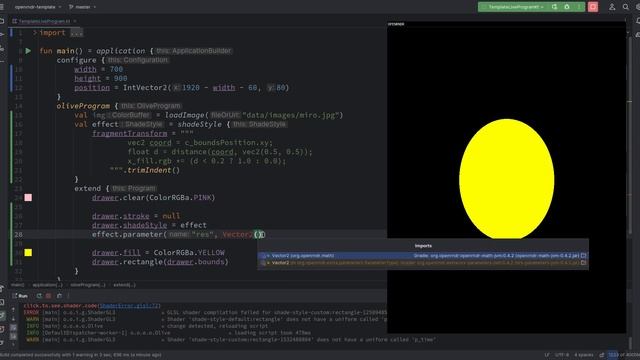Stop the running TemplateLiveProgram
This screenshot has height=360, width=640.
(x=593, y=7)
